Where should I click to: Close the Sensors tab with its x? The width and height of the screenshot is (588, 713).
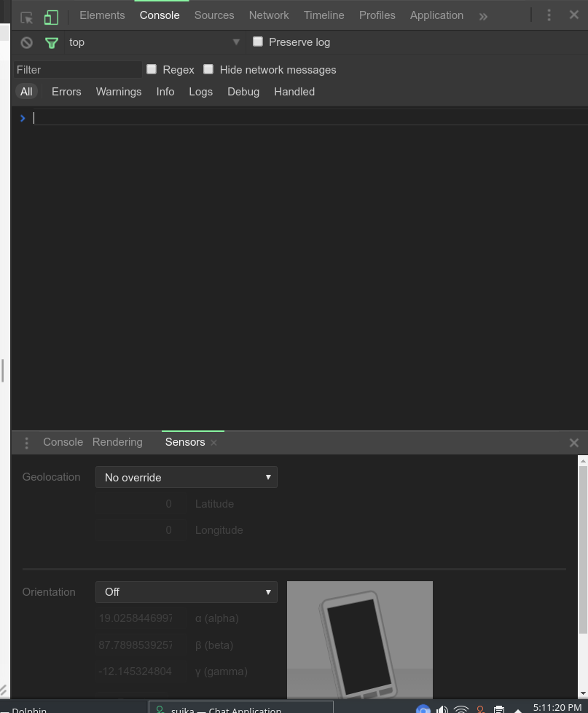click(x=213, y=443)
